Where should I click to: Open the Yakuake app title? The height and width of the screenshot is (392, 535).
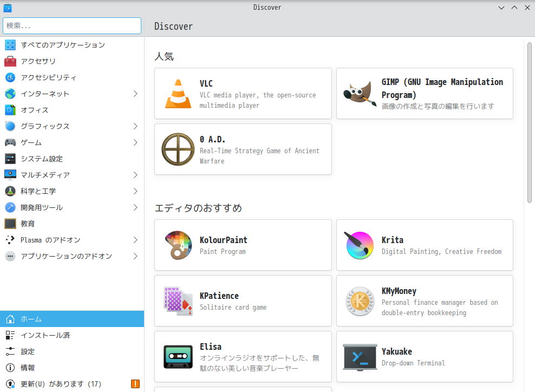tap(396, 352)
